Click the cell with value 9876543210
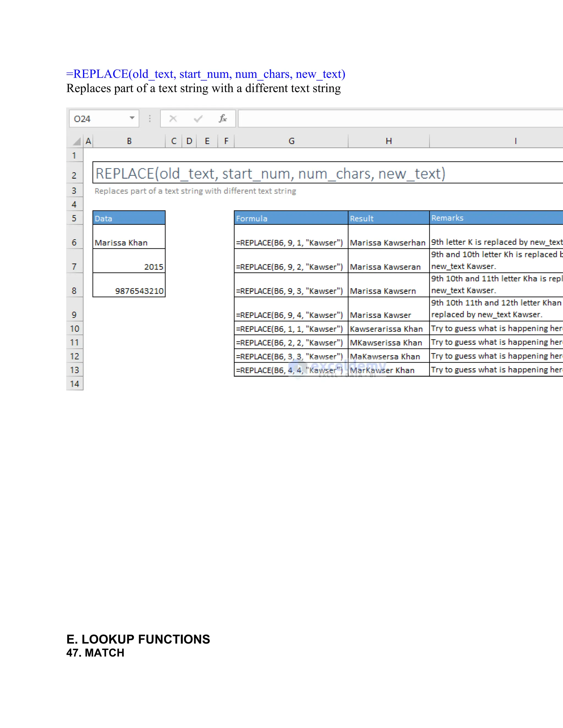This screenshot has height=728, width=563. [x=129, y=285]
